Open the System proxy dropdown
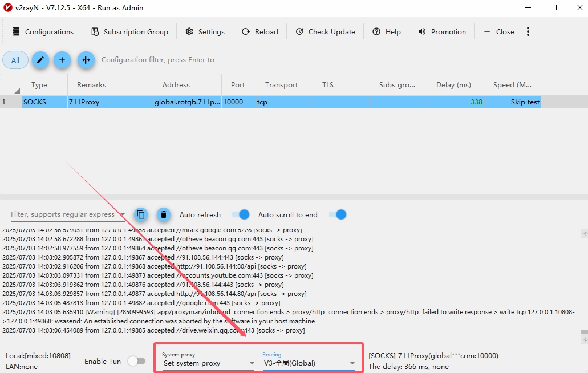This screenshot has width=588, height=373. pyautogui.click(x=208, y=363)
